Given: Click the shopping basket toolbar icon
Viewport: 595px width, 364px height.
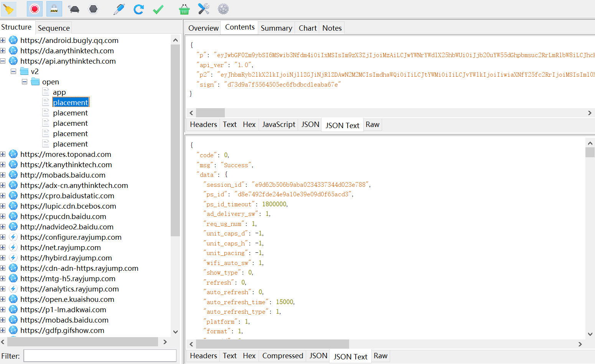Looking at the screenshot, I should point(184,9).
